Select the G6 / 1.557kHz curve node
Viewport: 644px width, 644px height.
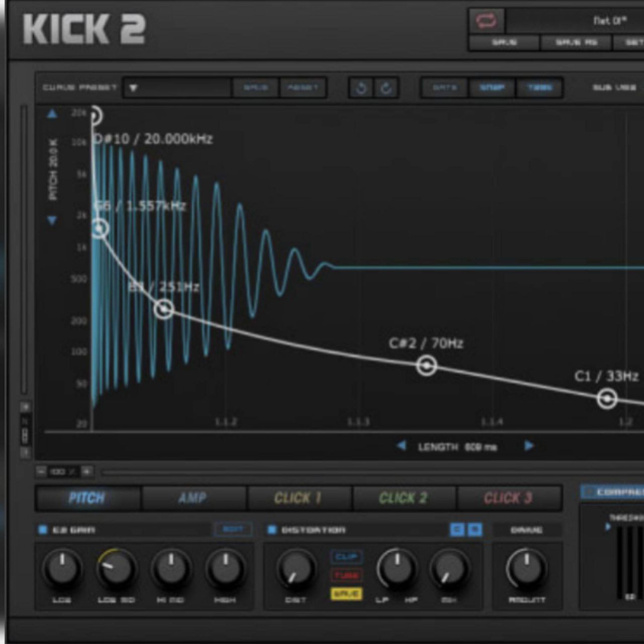pos(100,228)
